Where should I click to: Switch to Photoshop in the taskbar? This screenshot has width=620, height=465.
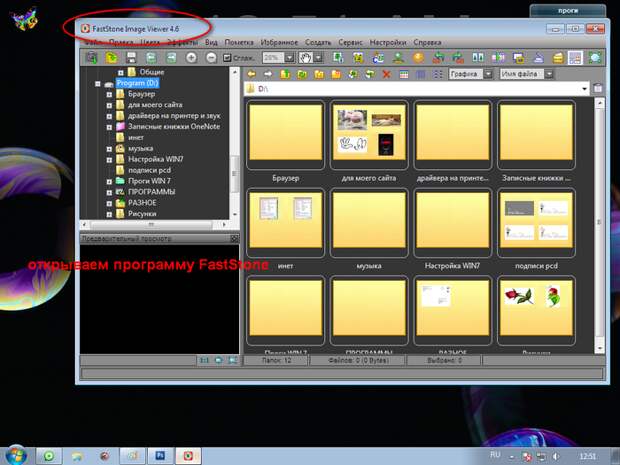(160, 456)
